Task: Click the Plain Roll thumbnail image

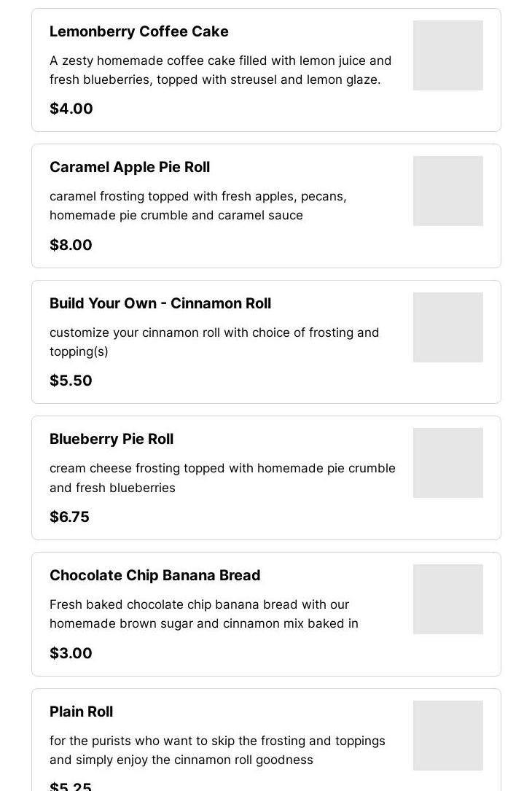Action: (447, 736)
